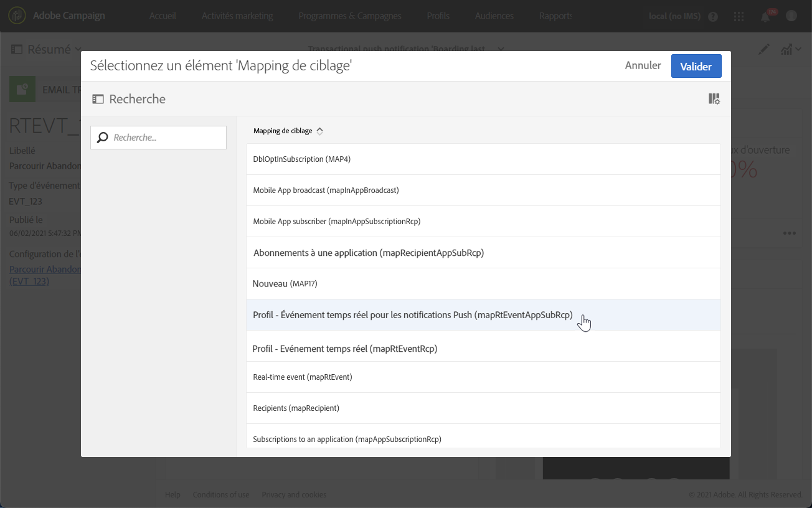Image resolution: width=812 pixels, height=508 pixels.
Task: Open the reports chart dropdown
Action: point(790,50)
